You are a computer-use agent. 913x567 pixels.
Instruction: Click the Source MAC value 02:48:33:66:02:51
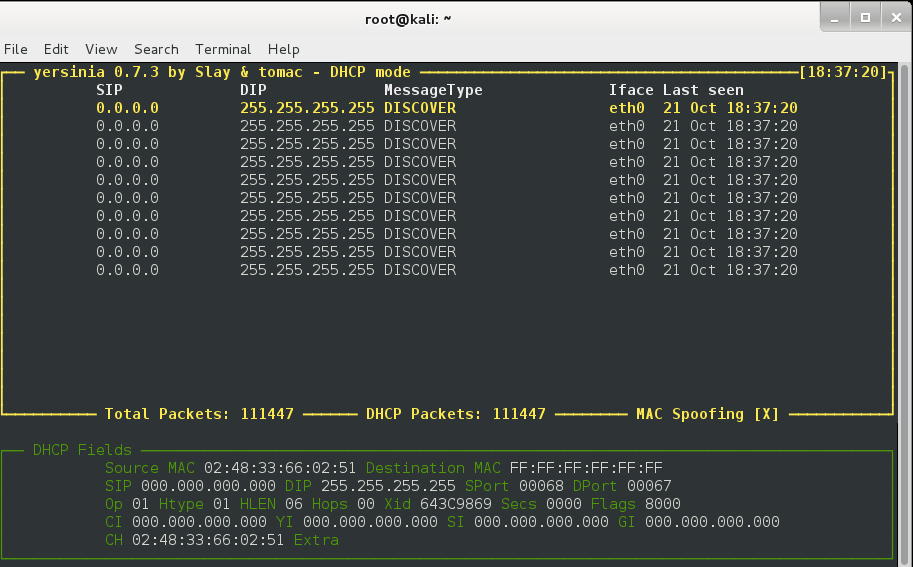[280, 468]
